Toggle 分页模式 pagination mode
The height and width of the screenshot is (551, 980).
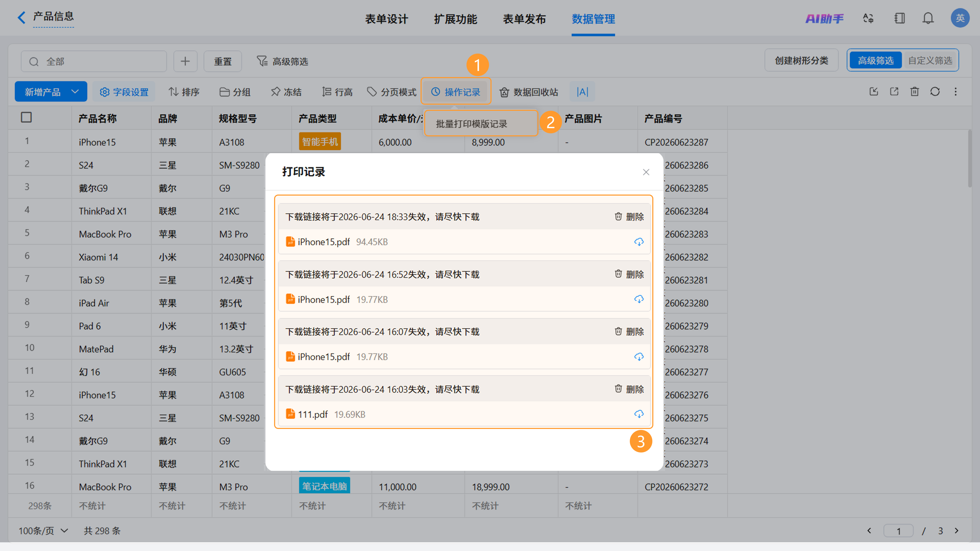pyautogui.click(x=392, y=92)
